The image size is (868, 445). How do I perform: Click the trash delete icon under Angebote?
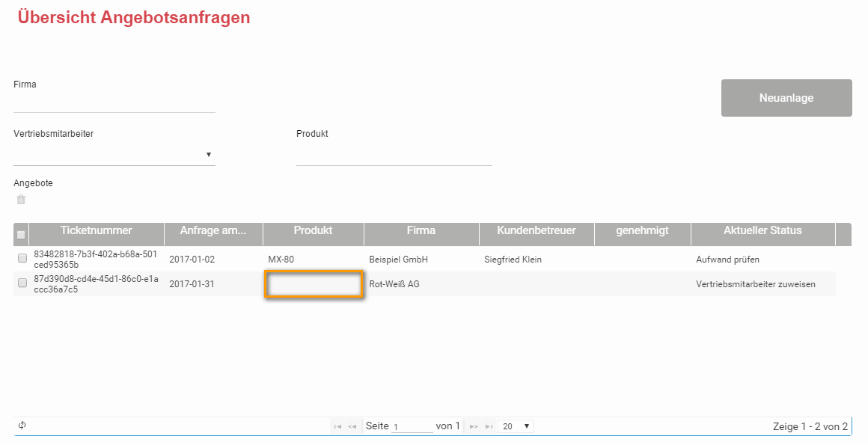pos(21,200)
